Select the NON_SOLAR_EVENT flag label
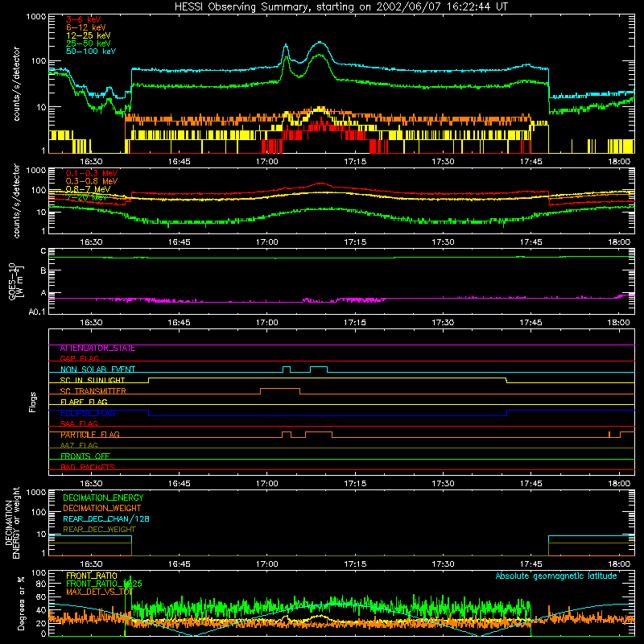Image resolution: width=644 pixels, height=644 pixels. [97, 369]
